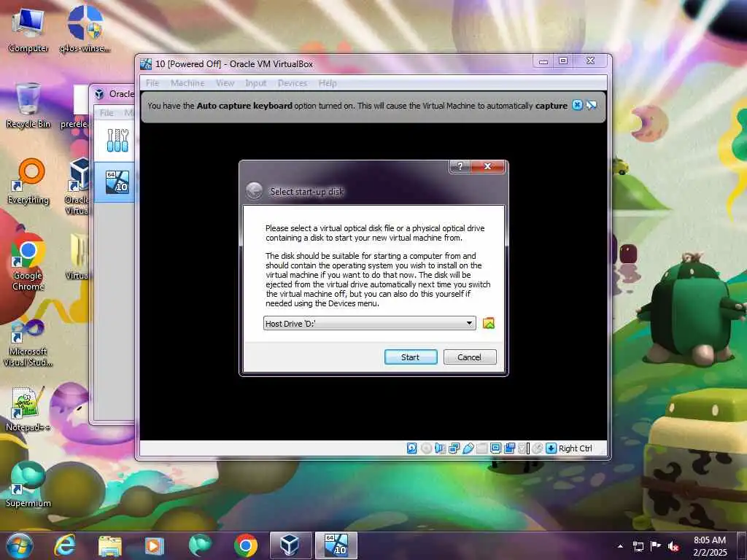Viewport: 747px width, 560px height.
Task: Click the Show desktop button
Action: point(742,546)
